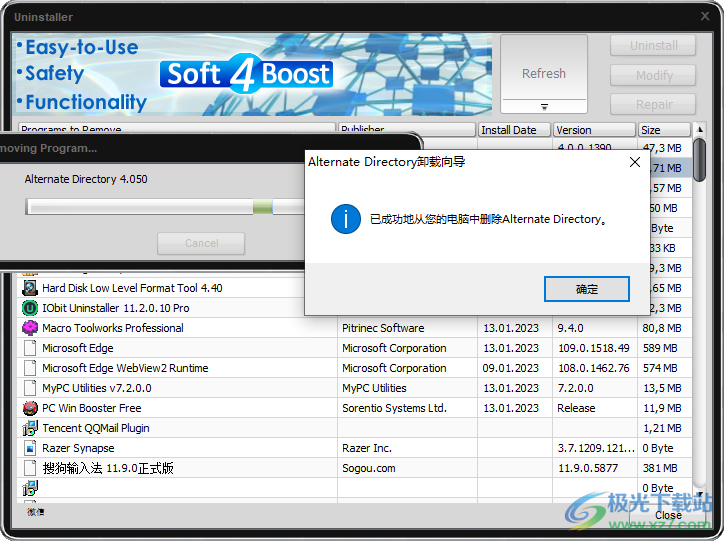Click version 108.0.1462.76 cell

[x=594, y=368]
